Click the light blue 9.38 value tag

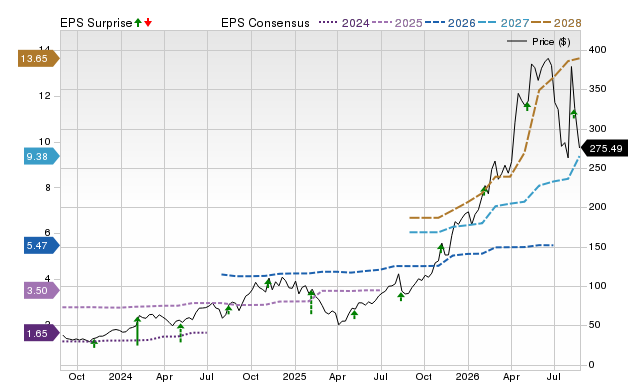(x=42, y=156)
